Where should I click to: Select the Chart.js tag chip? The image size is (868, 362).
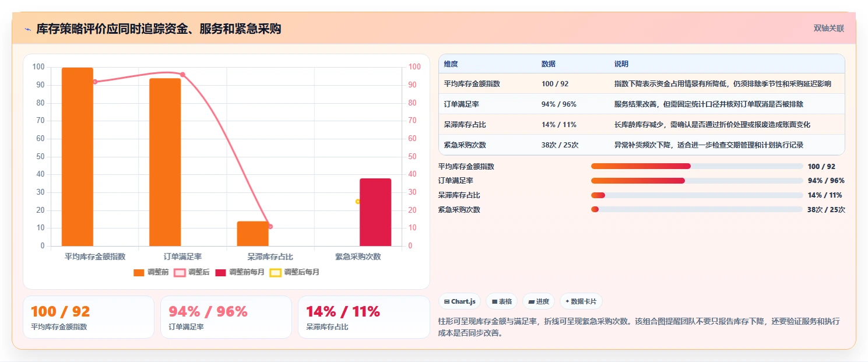point(460,301)
